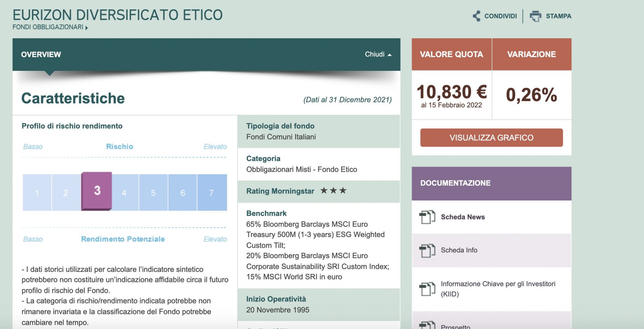Open the Prospetto document link
644x329 pixels.
(x=455, y=326)
